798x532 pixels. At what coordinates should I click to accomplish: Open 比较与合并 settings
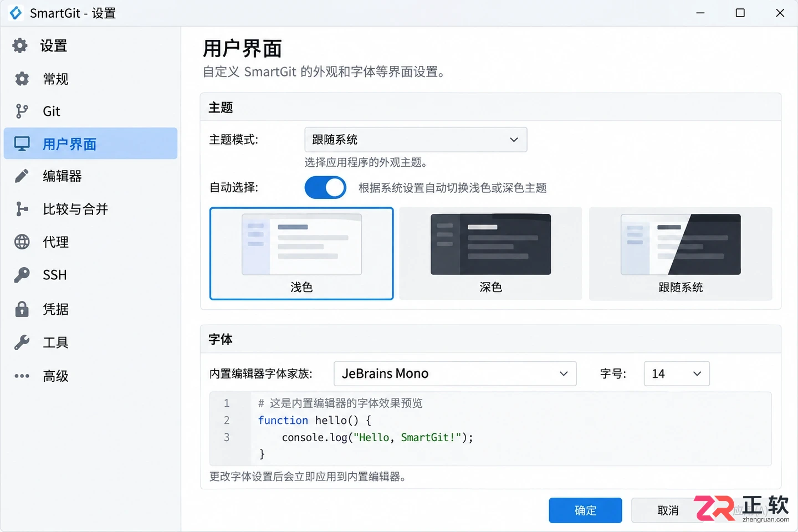pos(90,209)
